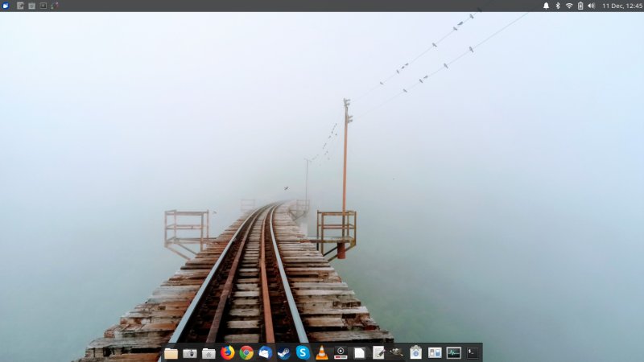Show notifications via the bell icon
Viewport: 644px width, 362px height.
coord(546,6)
